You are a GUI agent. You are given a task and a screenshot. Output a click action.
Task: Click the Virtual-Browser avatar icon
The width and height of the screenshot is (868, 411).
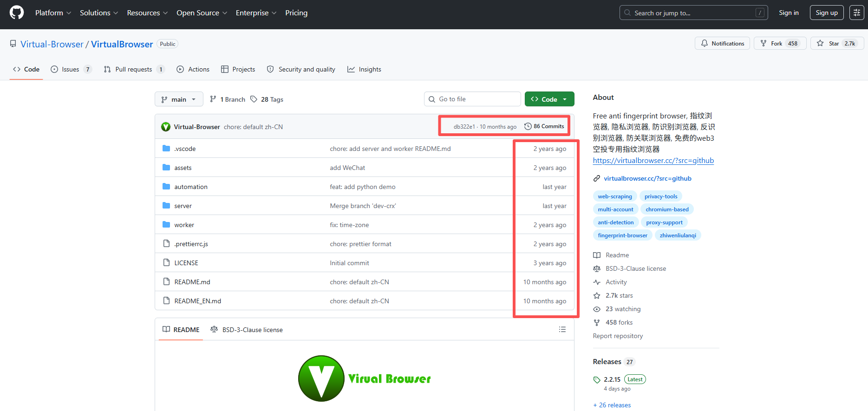coord(166,127)
